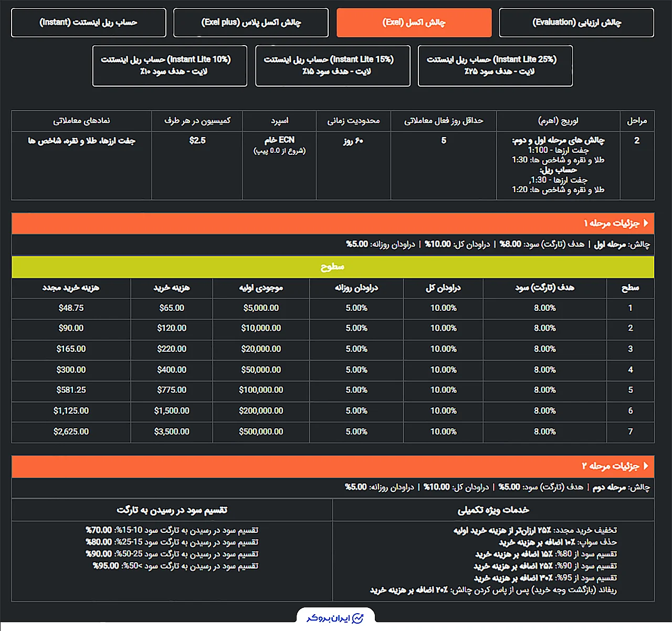Image resolution: width=672 pixels, height=631 pixels.
Task: Click the $10,000.00 initial balance cell
Action: coord(261,328)
